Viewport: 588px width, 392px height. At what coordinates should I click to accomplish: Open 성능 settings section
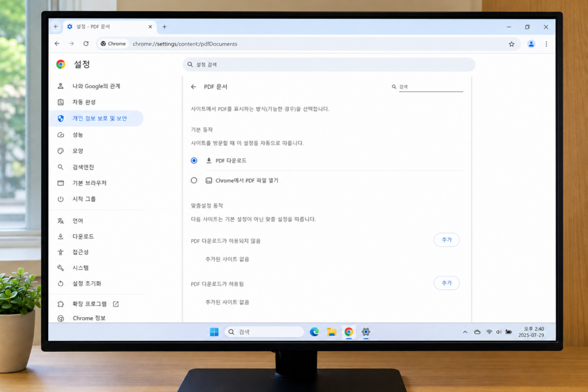[96, 134]
